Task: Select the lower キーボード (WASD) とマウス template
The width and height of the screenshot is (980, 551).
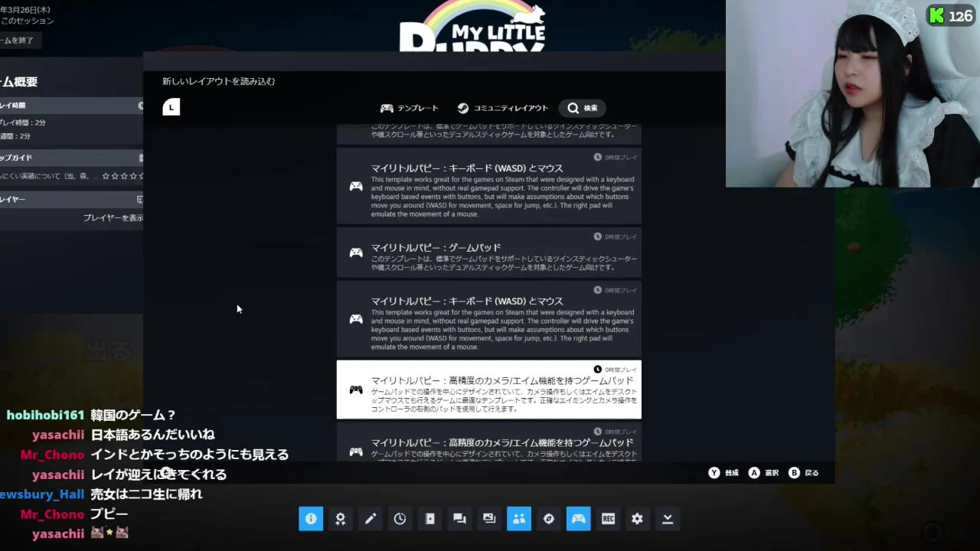Action: pyautogui.click(x=489, y=318)
